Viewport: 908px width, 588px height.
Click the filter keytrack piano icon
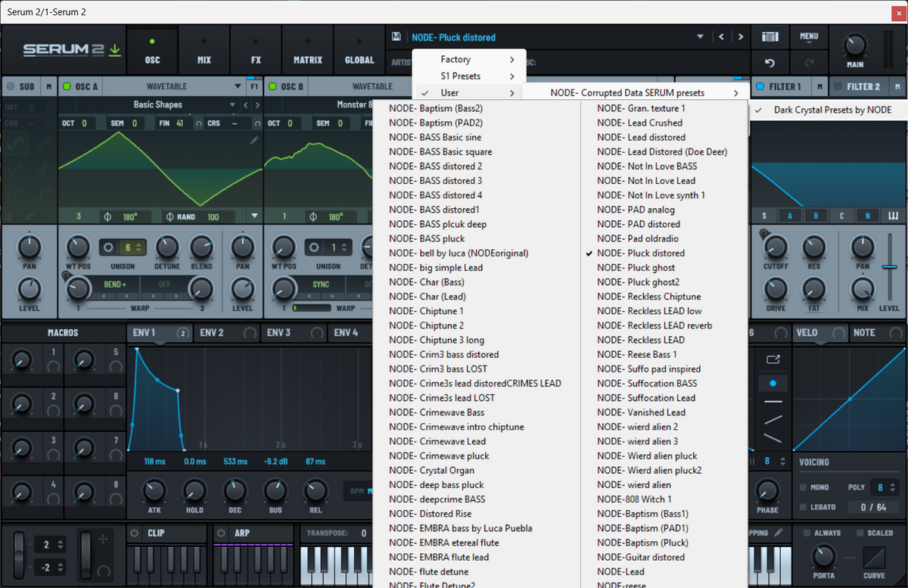coord(892,216)
